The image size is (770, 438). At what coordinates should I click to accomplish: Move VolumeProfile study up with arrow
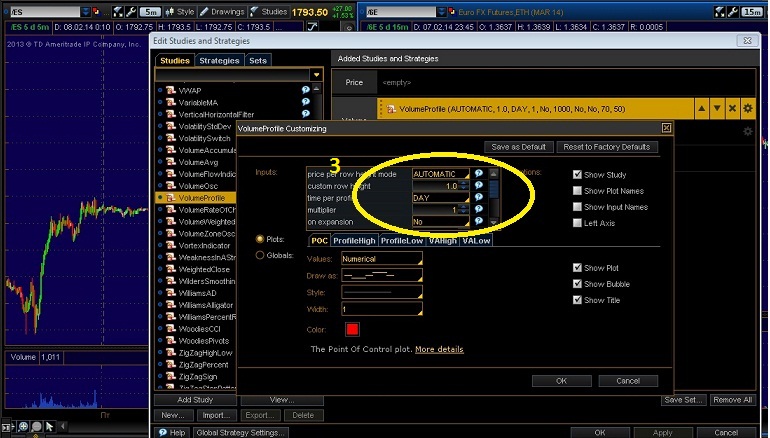click(701, 109)
